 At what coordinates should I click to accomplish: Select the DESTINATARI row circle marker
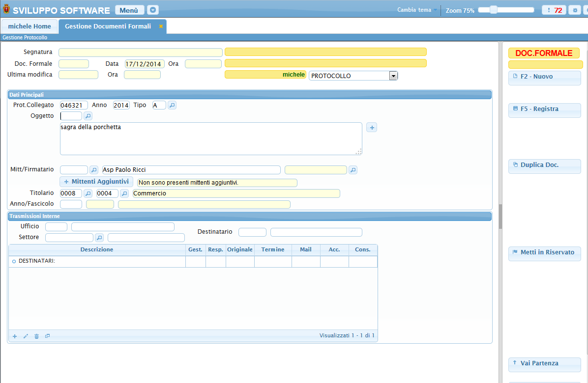[14, 262]
